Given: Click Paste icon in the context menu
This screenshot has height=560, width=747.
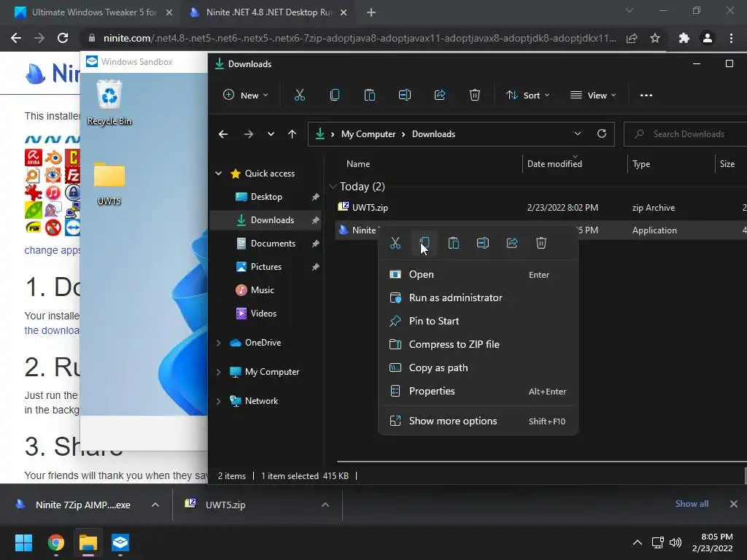Looking at the screenshot, I should (x=454, y=243).
